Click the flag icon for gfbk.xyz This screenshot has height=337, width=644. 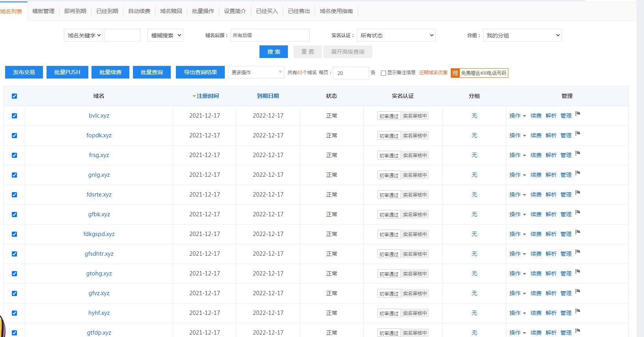[x=578, y=213]
